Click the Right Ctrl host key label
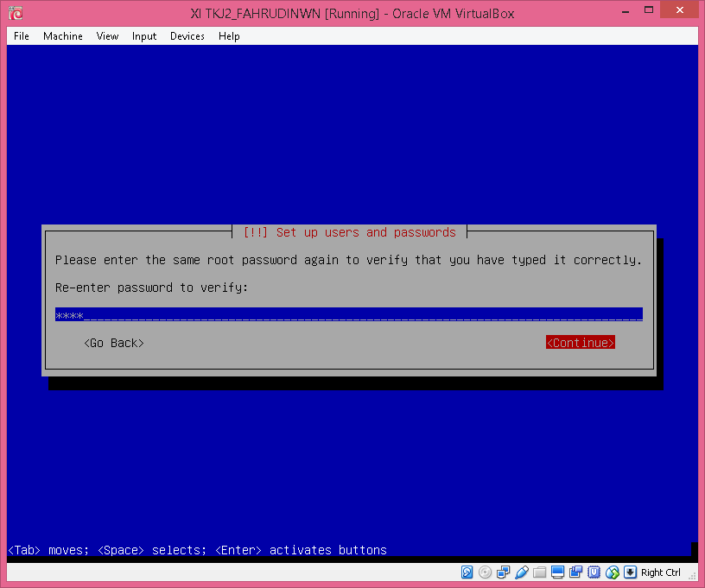 660,572
